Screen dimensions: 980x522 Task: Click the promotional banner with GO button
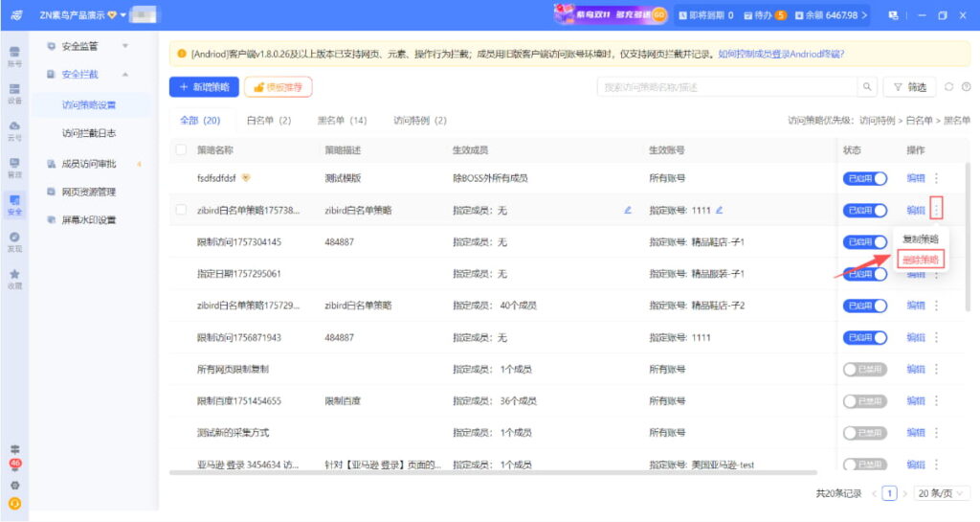(610, 14)
